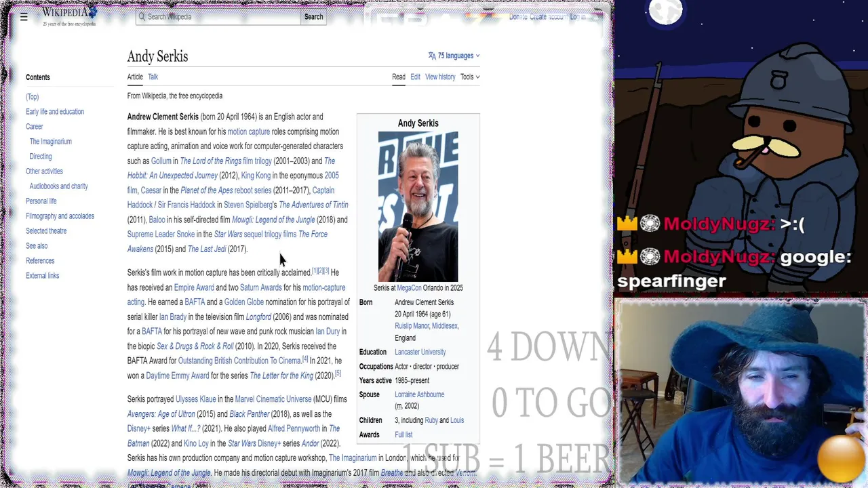Open the Tools dropdown menu
Screen dimensions: 868x488
(x=470, y=77)
